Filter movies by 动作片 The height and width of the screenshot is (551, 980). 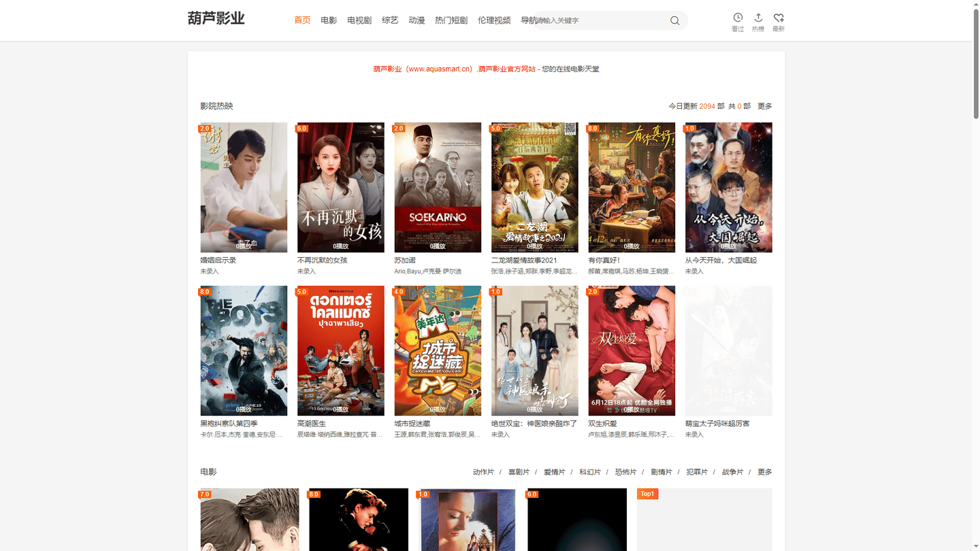tap(483, 472)
